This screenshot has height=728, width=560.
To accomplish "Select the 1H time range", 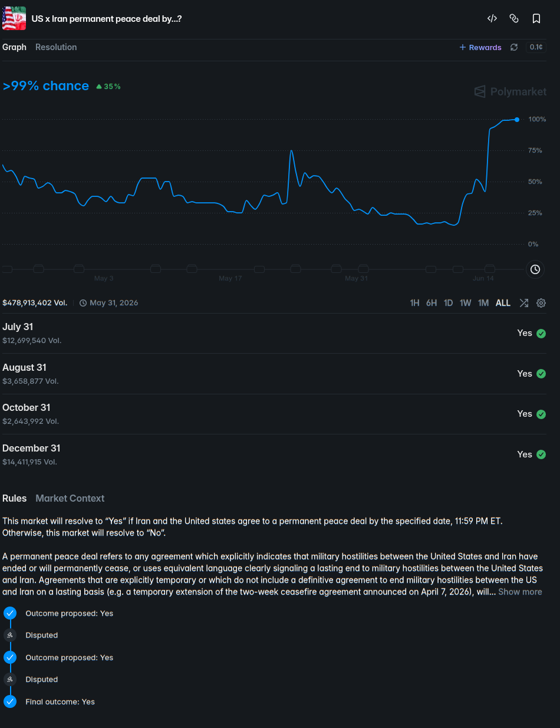I will [x=414, y=303].
